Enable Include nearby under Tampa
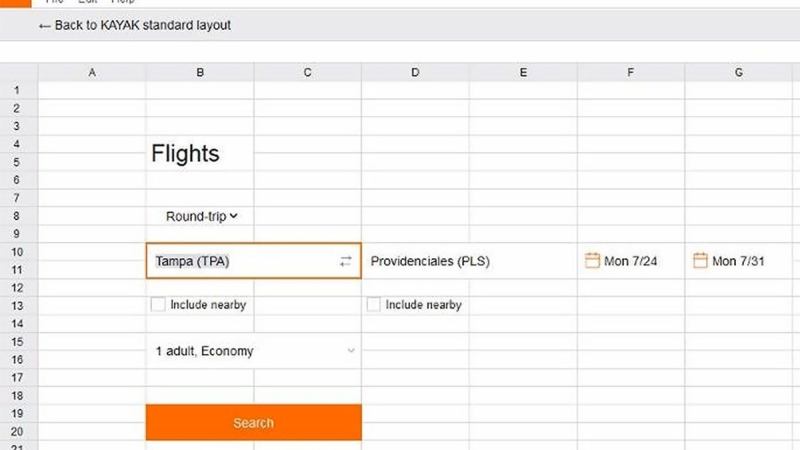This screenshot has width=800, height=450. tap(158, 304)
